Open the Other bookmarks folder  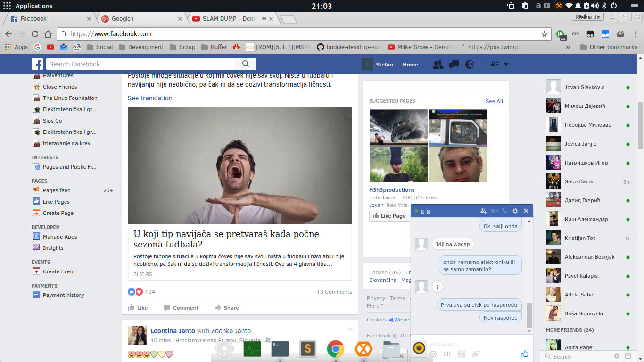pos(609,47)
